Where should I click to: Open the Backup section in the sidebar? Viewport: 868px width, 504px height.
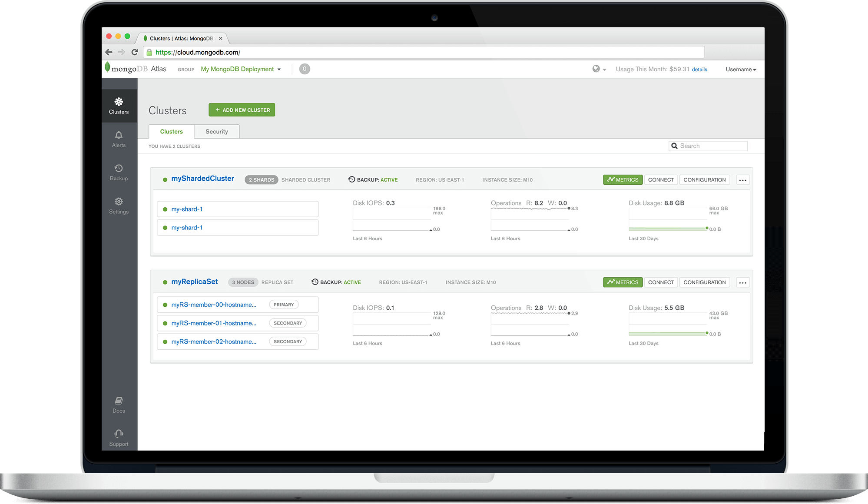[119, 172]
